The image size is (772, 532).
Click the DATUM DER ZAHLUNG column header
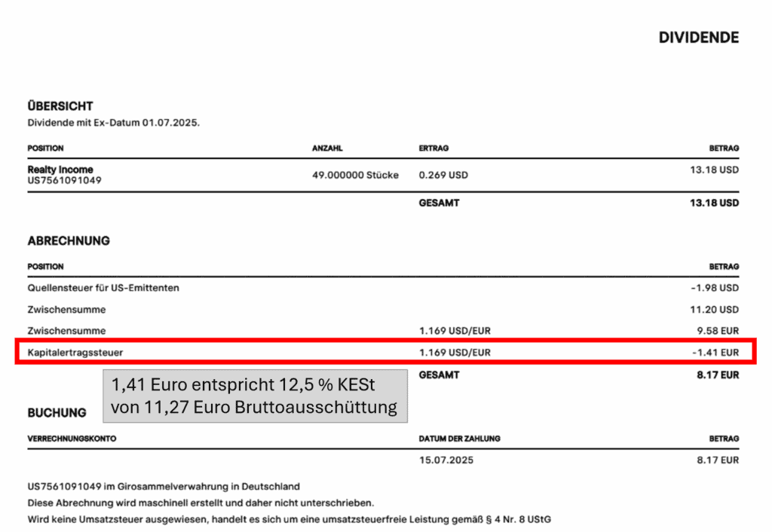(459, 439)
